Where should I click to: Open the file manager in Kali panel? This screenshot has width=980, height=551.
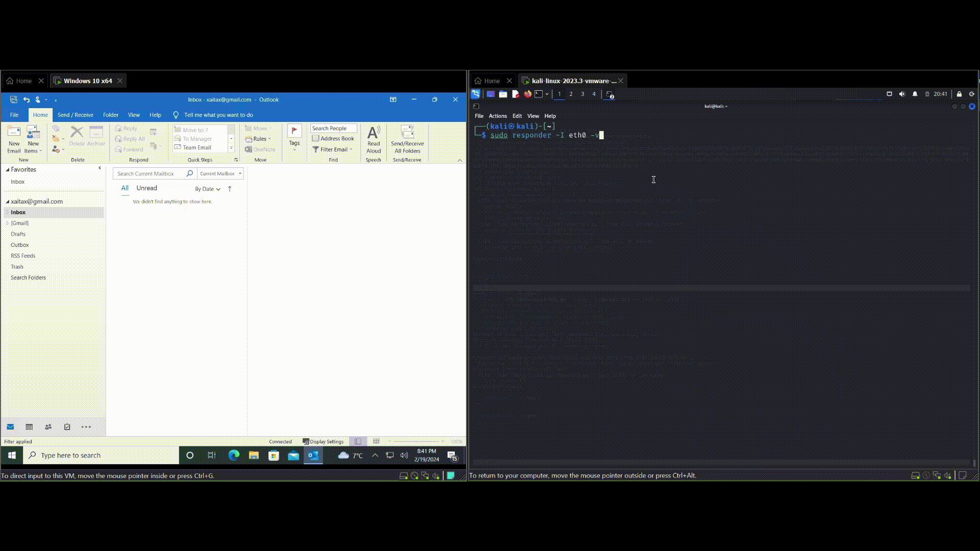(503, 94)
